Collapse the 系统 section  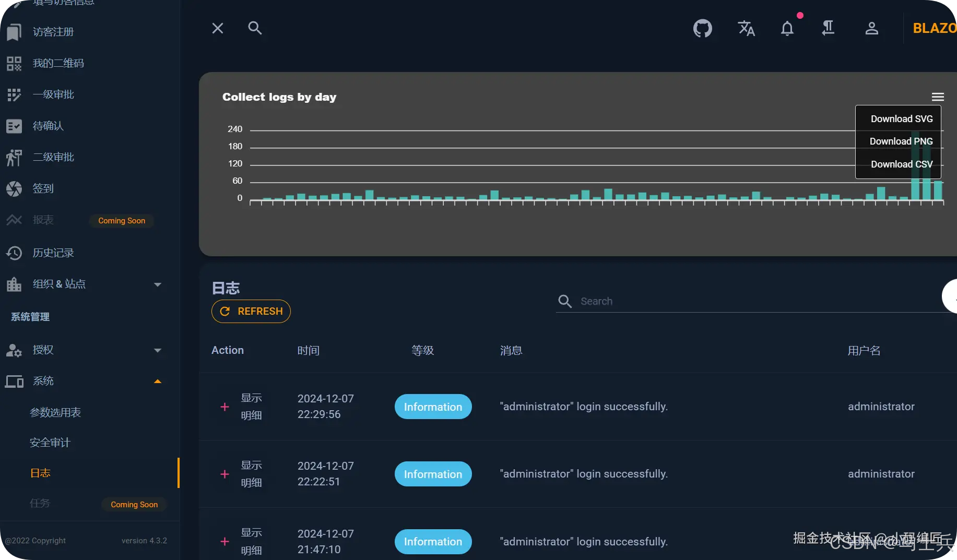[x=158, y=382]
